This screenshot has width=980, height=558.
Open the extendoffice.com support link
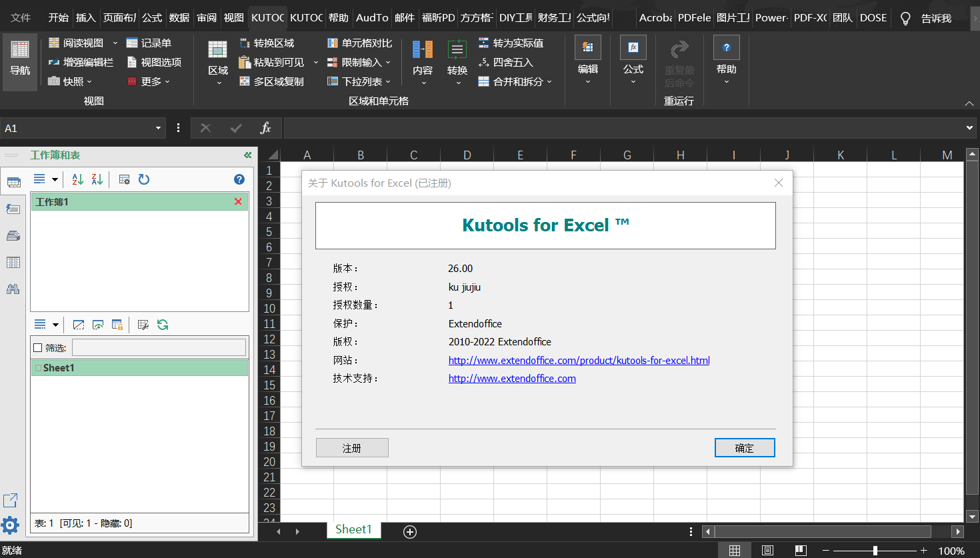pyautogui.click(x=512, y=378)
